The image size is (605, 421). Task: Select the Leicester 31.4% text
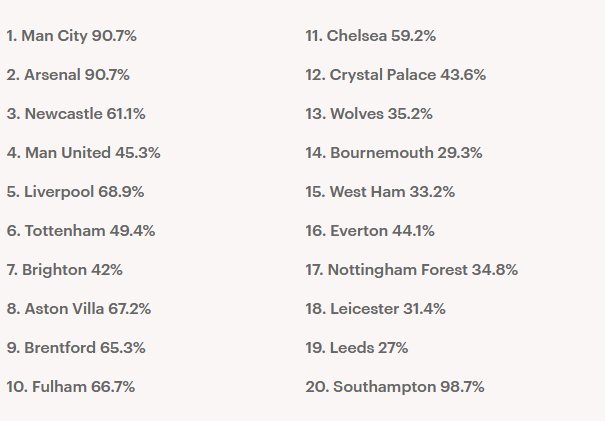click(x=375, y=309)
